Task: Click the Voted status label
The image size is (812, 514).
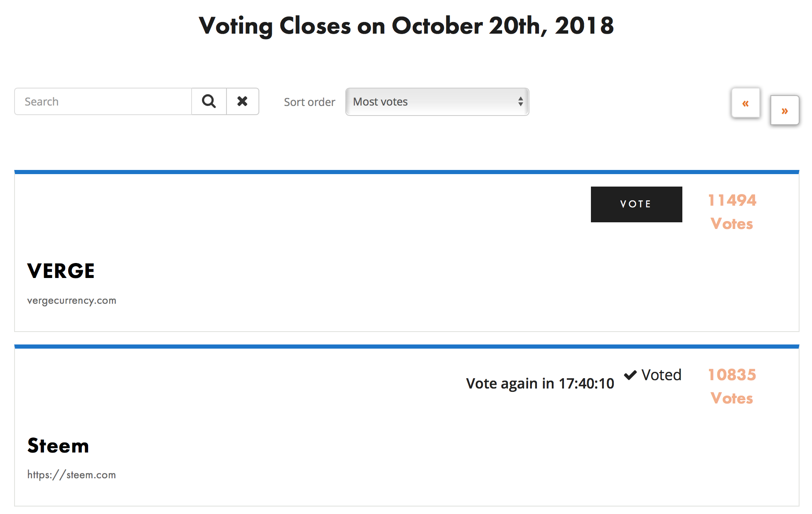Action: pyautogui.click(x=661, y=375)
